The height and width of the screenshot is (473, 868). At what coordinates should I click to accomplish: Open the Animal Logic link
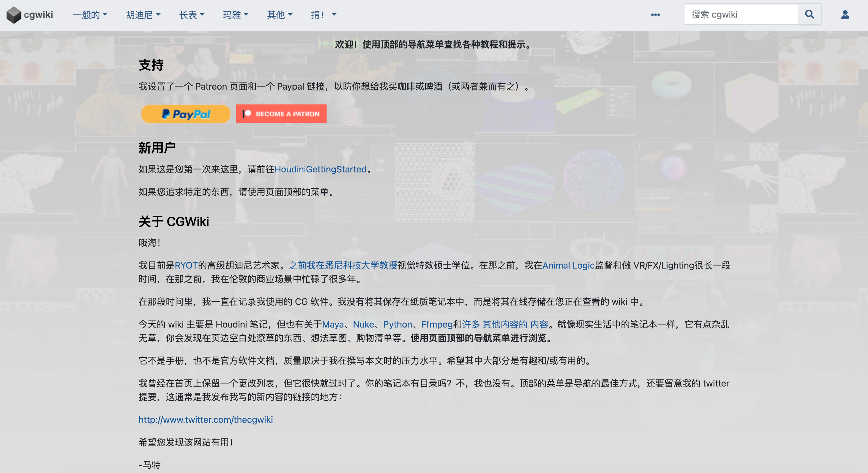569,265
